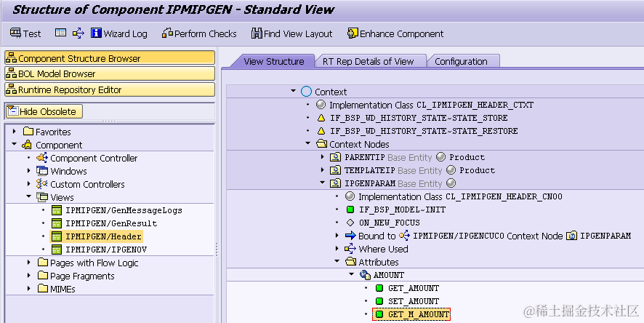The width and height of the screenshot is (644, 323).
Task: Select the SET_AMOUNT method
Action: click(414, 301)
